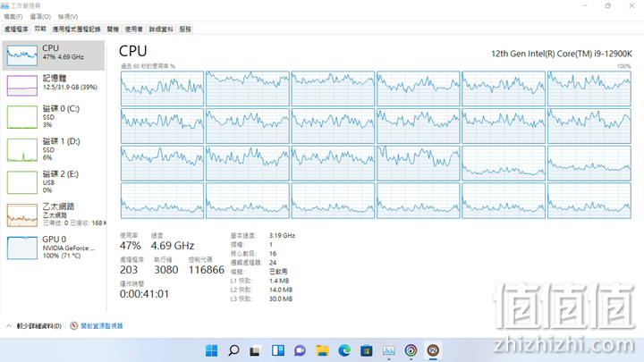Collapse with the 較少詳細資料 chevron arrow
The width and height of the screenshot is (644, 362).
click(9, 326)
